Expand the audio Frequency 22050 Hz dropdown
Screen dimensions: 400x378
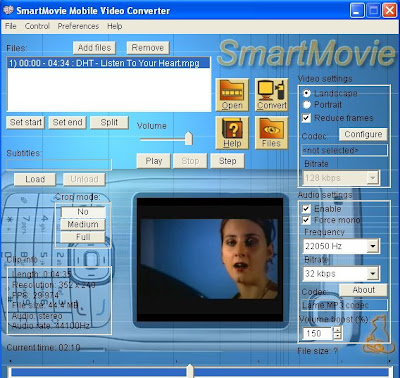tap(373, 246)
